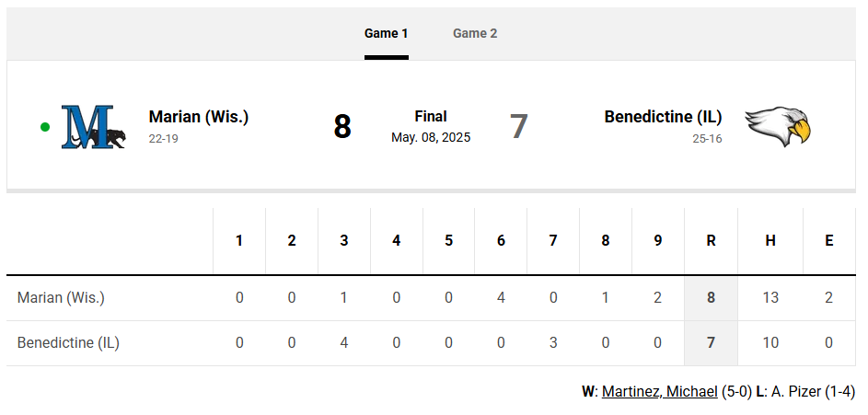This screenshot has height=415, width=868.
Task: Click the Benedictine (IL) team name heading
Action: 663,117
